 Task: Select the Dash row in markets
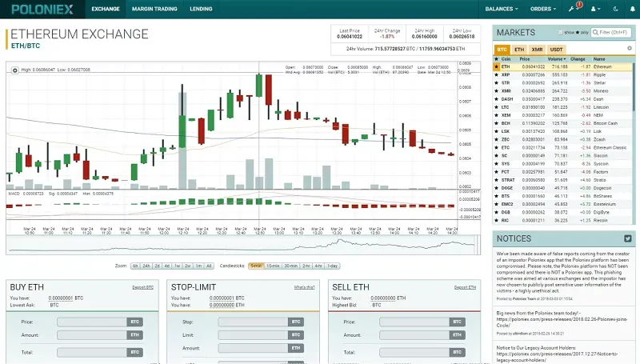tap(563, 99)
